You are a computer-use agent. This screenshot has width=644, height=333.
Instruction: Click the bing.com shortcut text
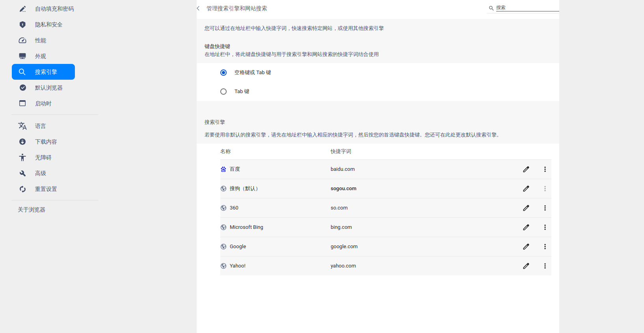(x=341, y=227)
